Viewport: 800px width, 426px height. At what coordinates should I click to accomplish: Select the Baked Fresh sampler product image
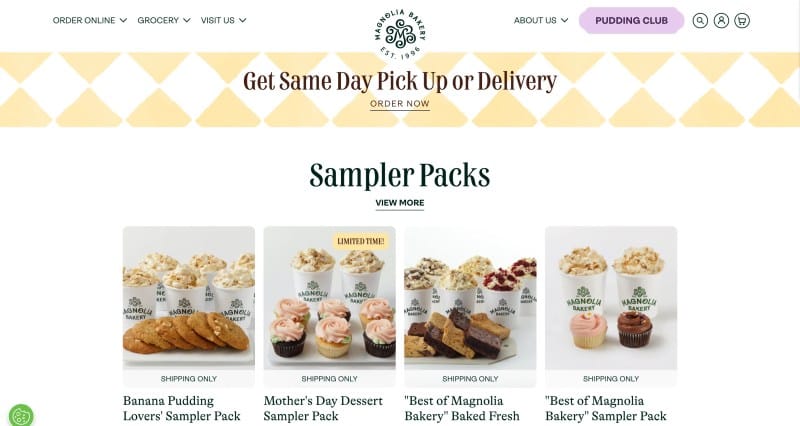470,297
